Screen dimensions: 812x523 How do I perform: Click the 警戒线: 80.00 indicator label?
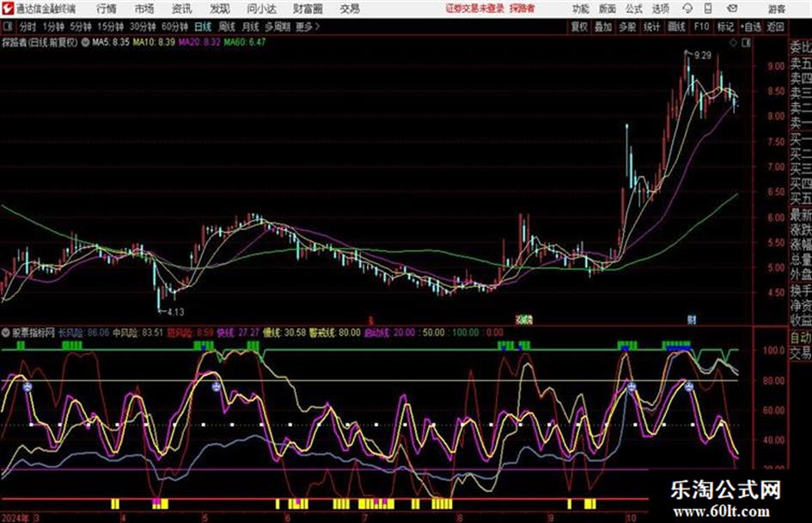[334, 333]
